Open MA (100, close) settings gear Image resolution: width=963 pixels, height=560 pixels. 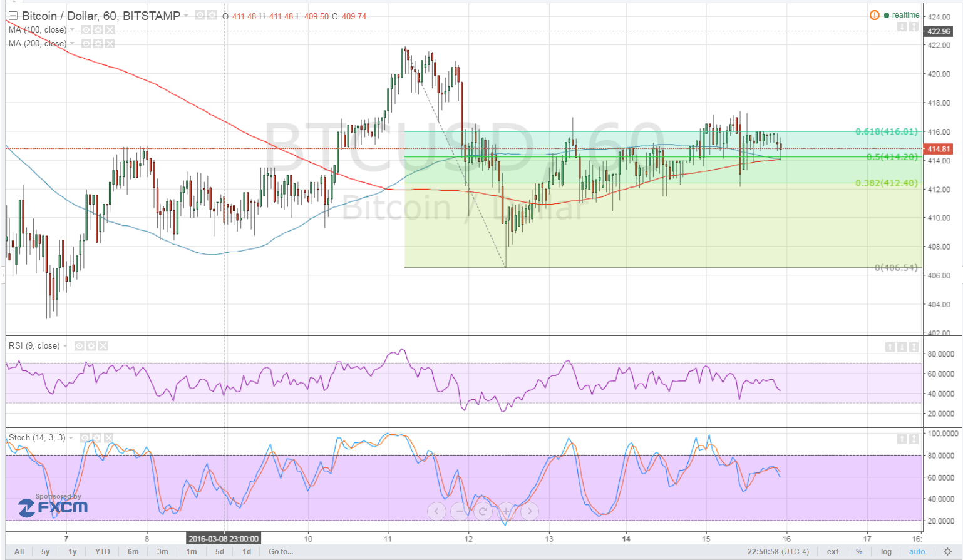pyautogui.click(x=98, y=29)
